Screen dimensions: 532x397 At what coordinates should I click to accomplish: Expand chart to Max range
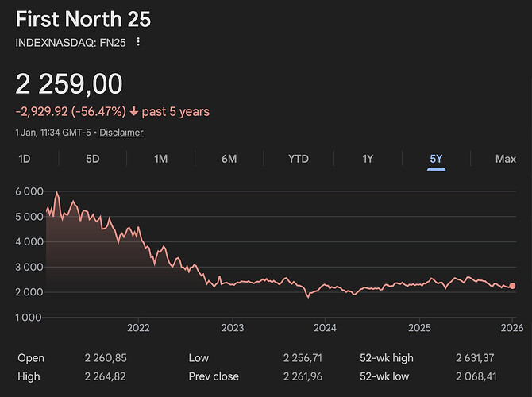(x=506, y=159)
